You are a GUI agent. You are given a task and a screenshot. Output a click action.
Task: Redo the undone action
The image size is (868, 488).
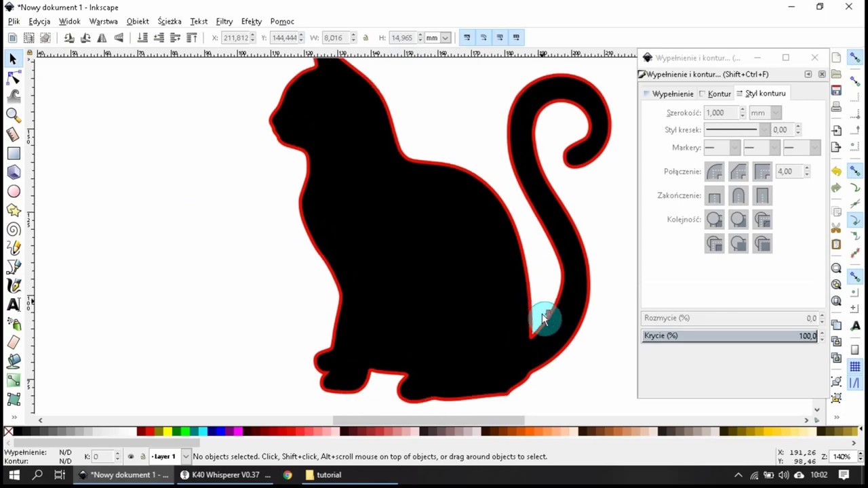pos(836,188)
